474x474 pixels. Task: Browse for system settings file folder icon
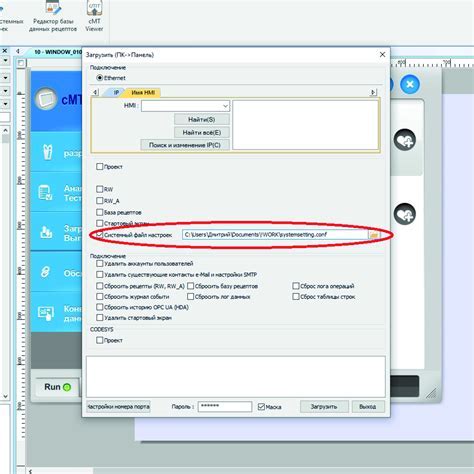374,235
